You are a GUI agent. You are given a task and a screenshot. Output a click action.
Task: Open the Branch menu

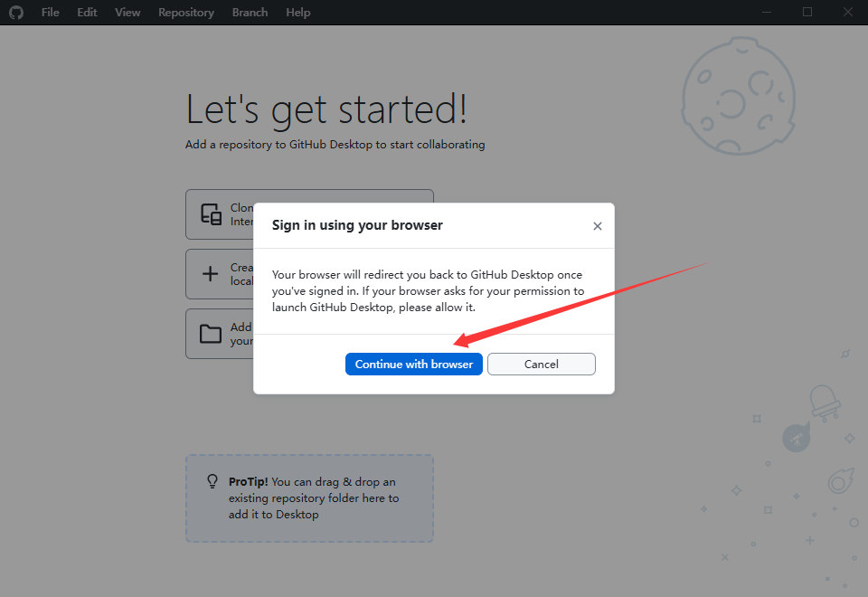click(250, 13)
